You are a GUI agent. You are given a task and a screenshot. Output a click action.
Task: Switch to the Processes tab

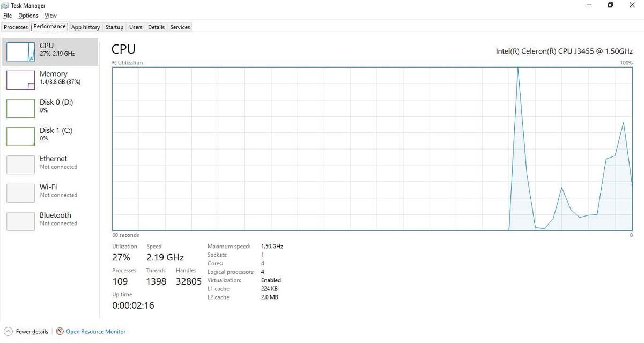coord(16,27)
